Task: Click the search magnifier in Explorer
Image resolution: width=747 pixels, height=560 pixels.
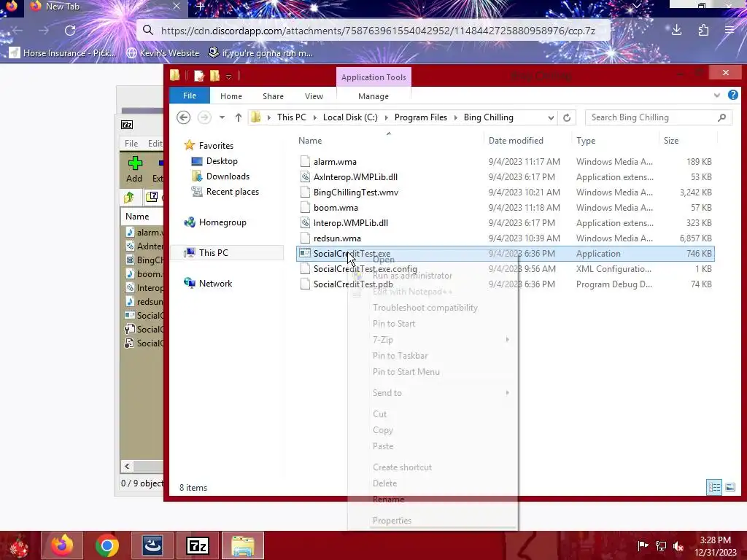Action: point(721,117)
